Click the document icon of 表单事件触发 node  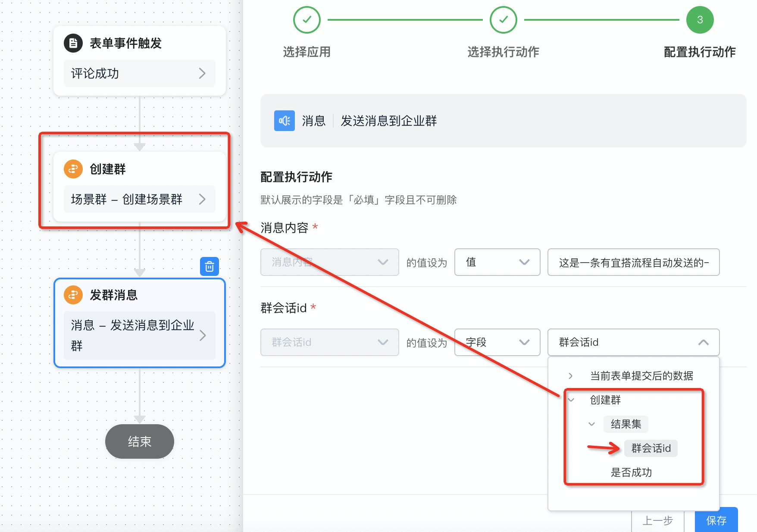point(73,43)
